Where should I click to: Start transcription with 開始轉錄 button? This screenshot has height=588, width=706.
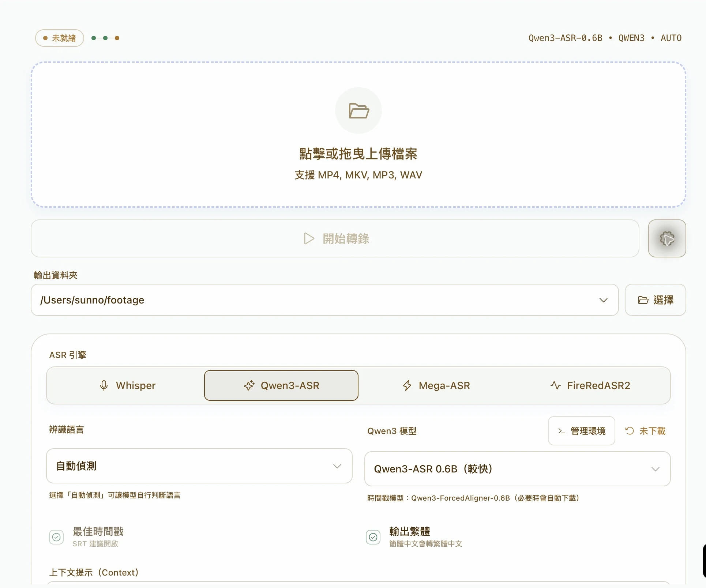click(x=335, y=238)
